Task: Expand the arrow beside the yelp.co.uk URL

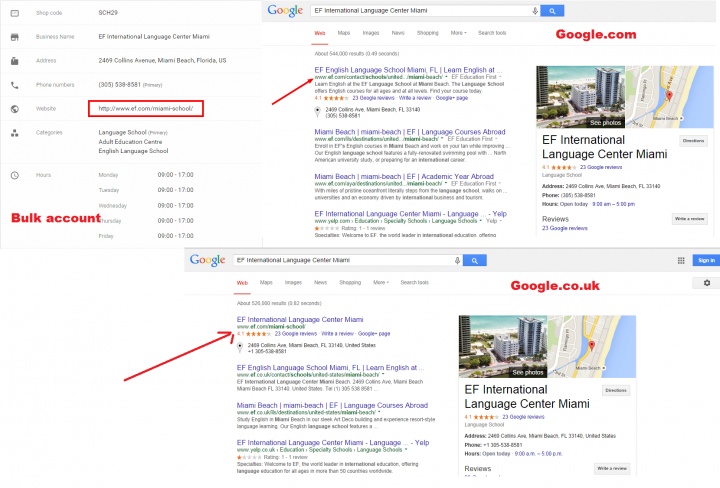Action: tap(405, 450)
